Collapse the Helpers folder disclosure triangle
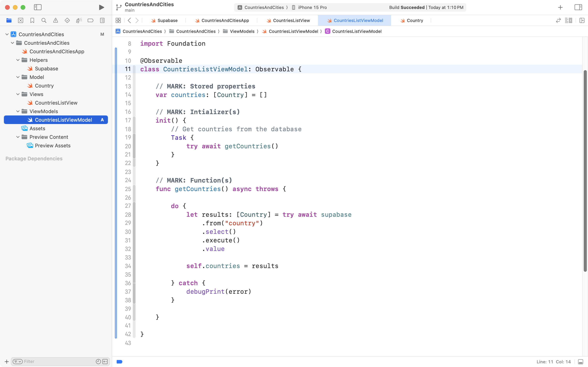Image resolution: width=588 pixels, height=367 pixels. (17, 60)
